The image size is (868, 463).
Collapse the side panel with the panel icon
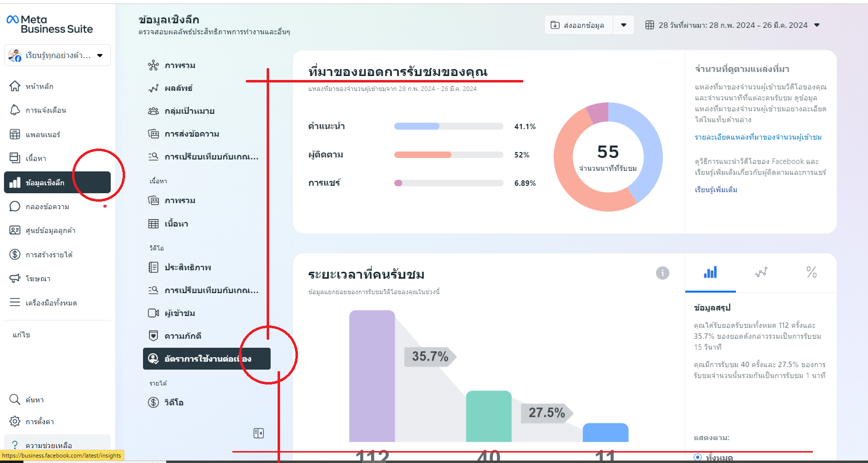click(259, 433)
